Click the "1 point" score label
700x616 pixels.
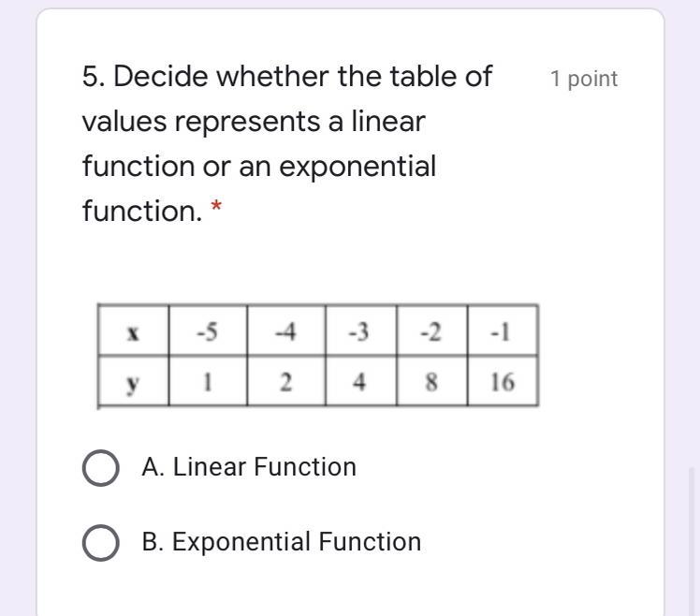[584, 79]
